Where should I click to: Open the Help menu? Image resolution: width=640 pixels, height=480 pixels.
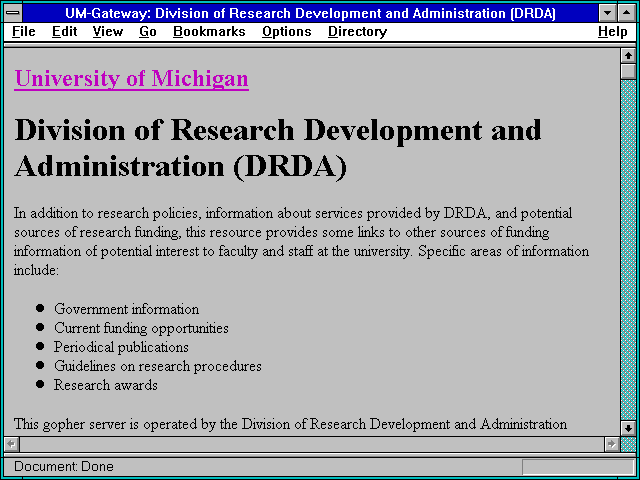click(x=612, y=32)
